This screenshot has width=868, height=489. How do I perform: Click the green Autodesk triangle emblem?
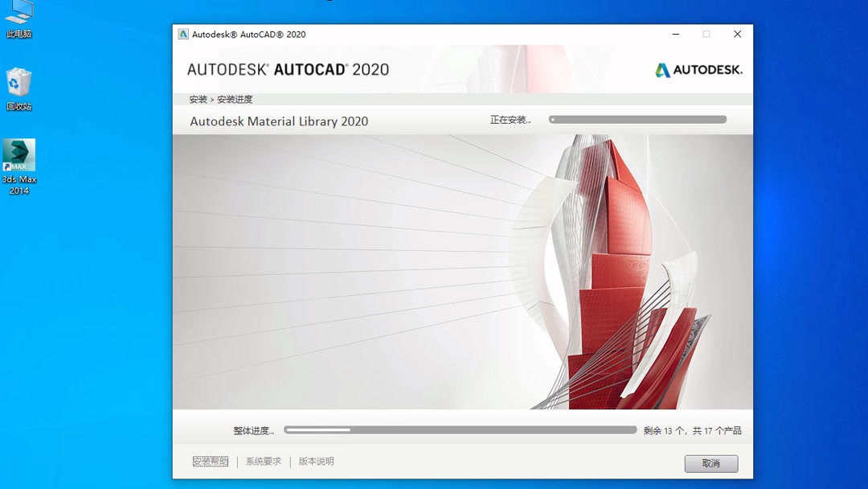tap(663, 70)
